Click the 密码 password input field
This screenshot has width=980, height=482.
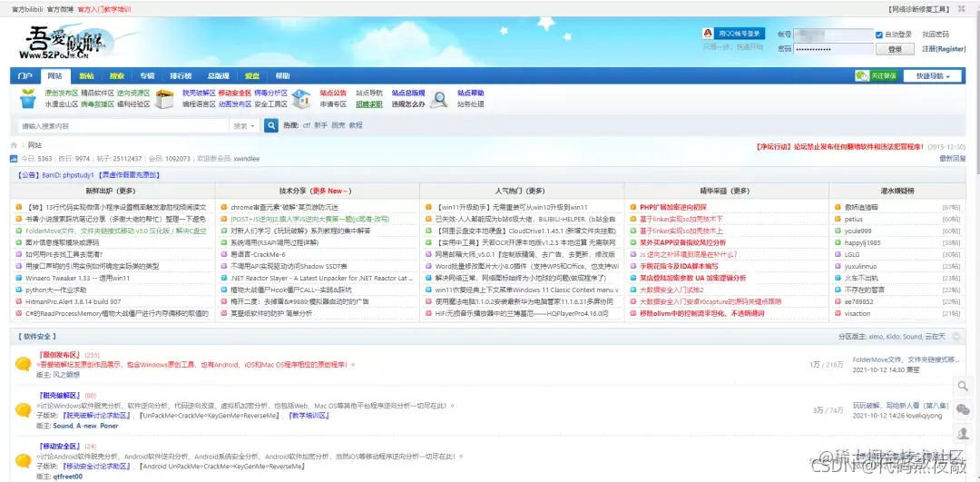834,49
